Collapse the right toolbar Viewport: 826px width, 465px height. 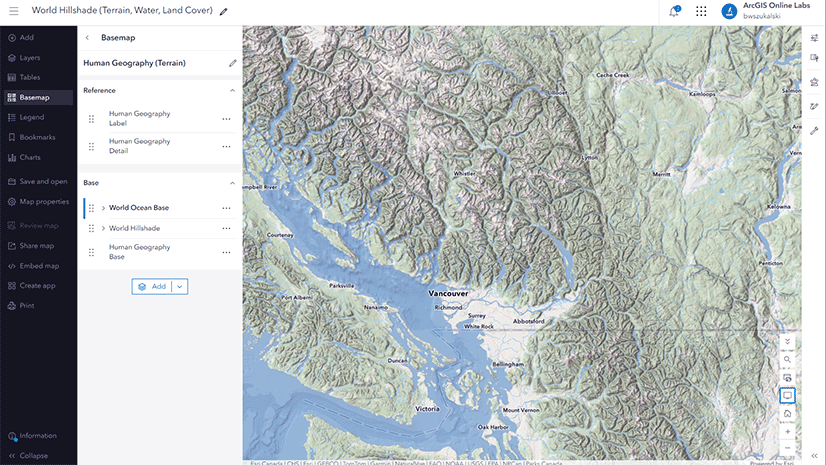tap(814, 456)
